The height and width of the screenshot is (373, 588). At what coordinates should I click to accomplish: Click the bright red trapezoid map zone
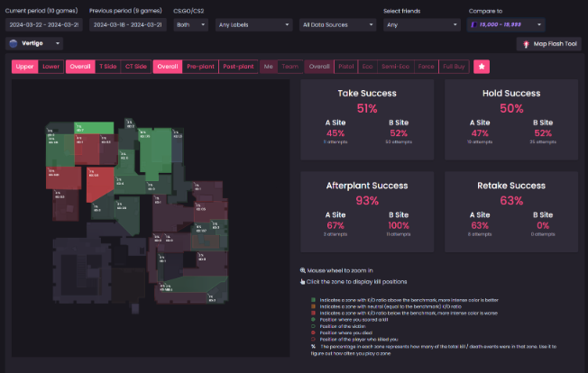click(x=98, y=183)
